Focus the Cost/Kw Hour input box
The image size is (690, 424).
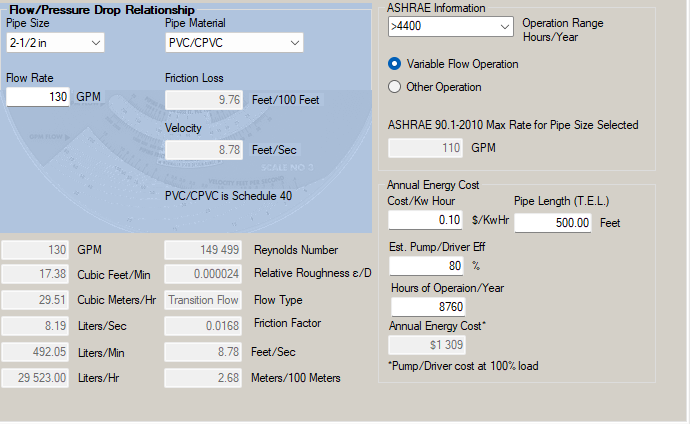click(425, 220)
